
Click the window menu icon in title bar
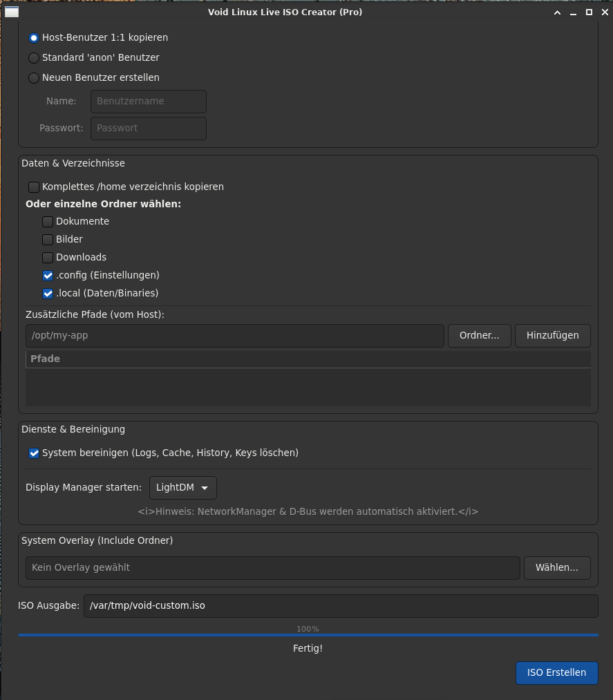tap(11, 12)
